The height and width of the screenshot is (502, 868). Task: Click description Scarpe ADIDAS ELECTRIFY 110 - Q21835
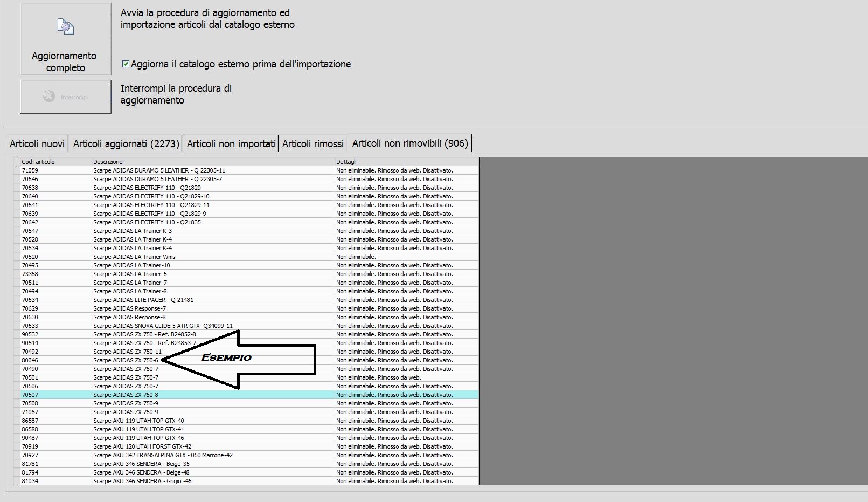point(147,222)
